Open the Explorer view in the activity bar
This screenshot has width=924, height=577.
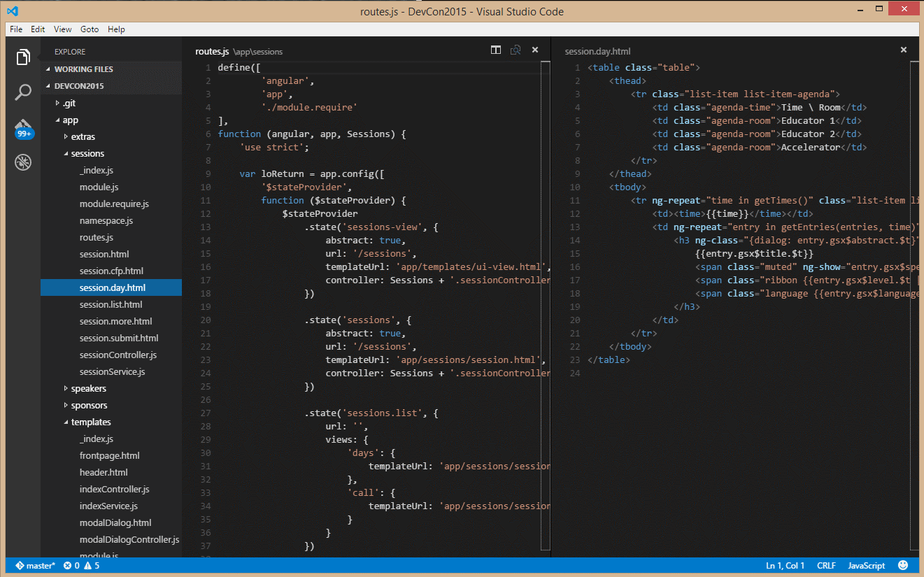(x=23, y=57)
